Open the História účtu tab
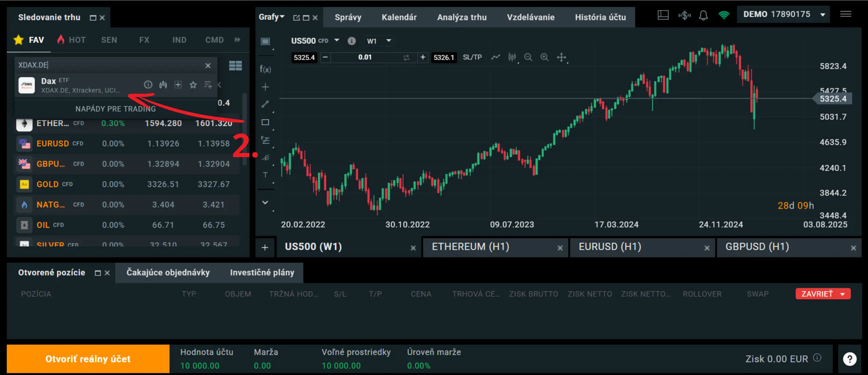Viewport: 868px width, 375px height. pyautogui.click(x=600, y=17)
